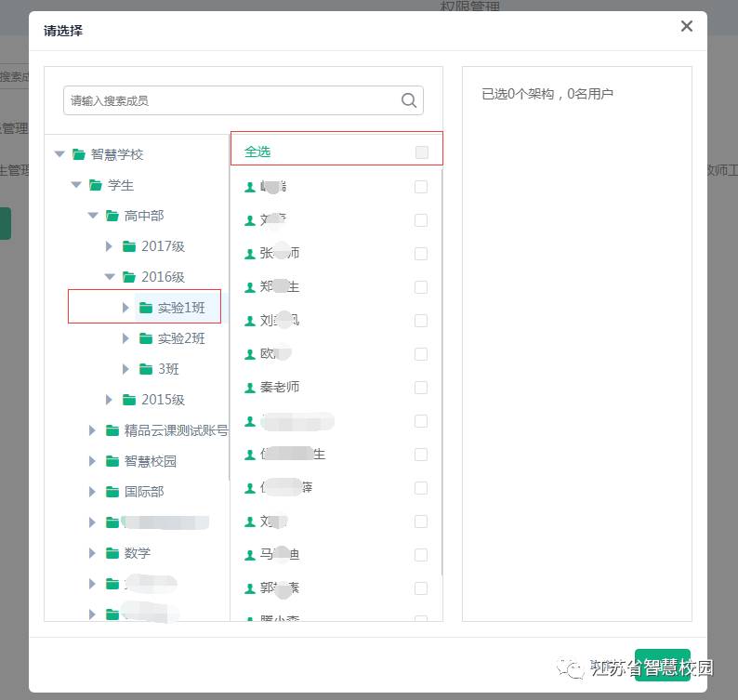Click the 智慧学校 folder icon
The image size is (738, 700).
79,154
